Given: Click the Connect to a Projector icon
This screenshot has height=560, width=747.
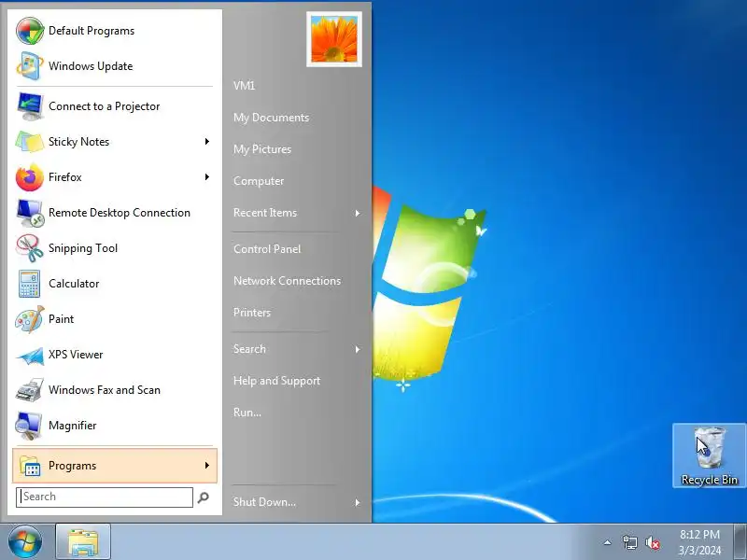Looking at the screenshot, I should 30,106.
